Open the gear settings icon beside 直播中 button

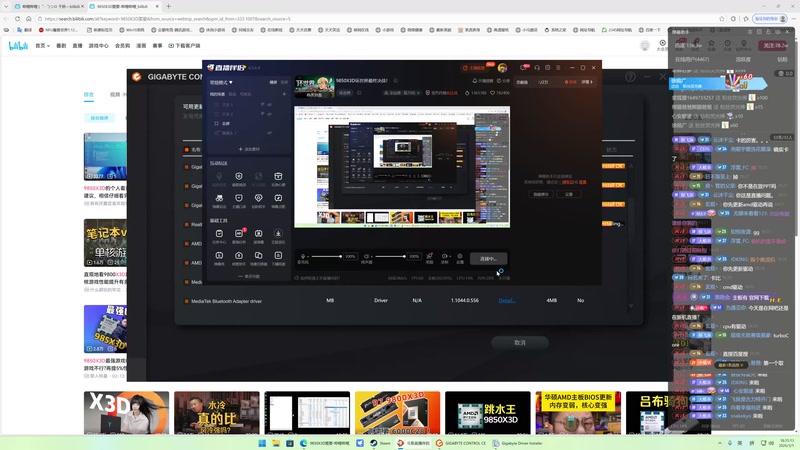pyautogui.click(x=460, y=257)
